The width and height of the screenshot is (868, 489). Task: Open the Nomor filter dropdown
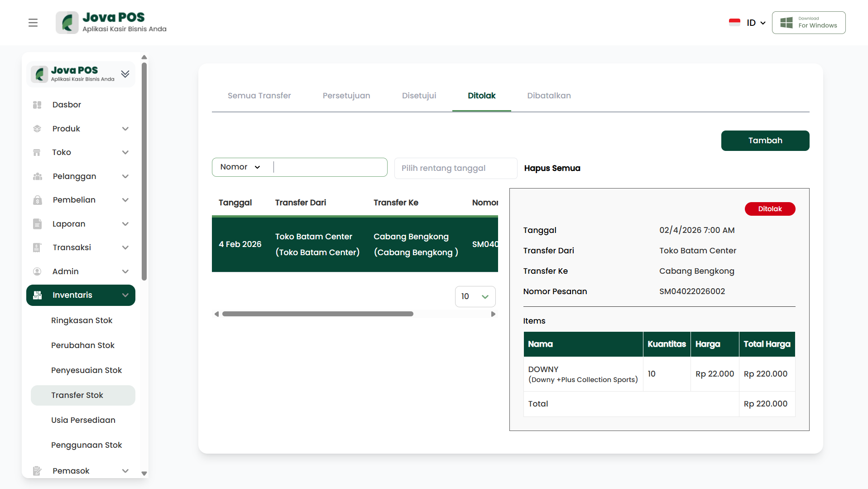(240, 167)
